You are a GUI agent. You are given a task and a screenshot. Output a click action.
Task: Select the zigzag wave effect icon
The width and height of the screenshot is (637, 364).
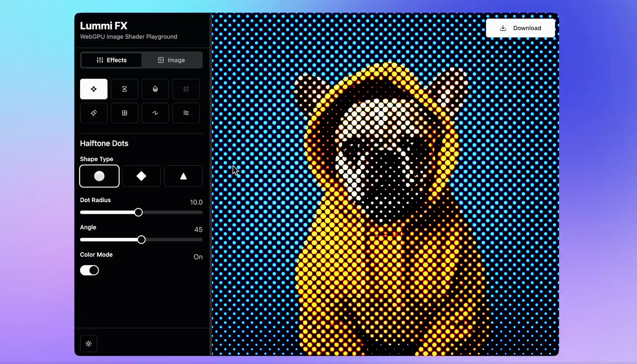(x=155, y=113)
